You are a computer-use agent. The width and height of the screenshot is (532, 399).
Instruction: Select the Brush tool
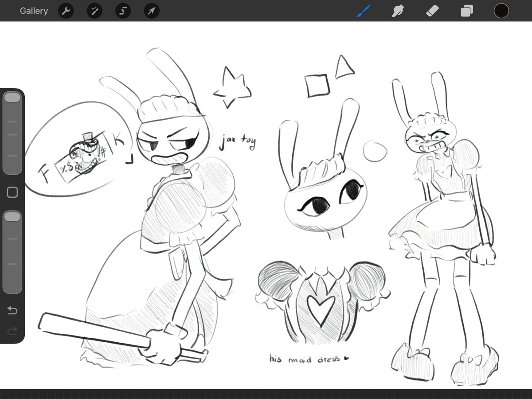[x=364, y=11]
